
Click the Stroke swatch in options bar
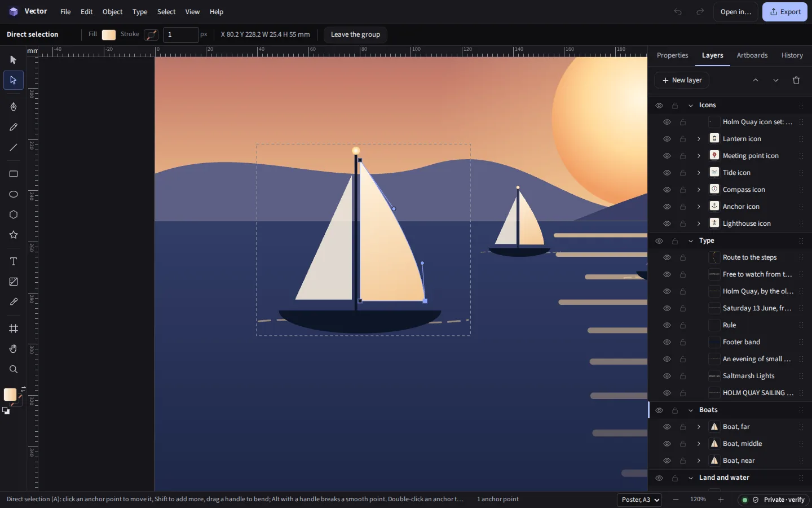click(151, 34)
